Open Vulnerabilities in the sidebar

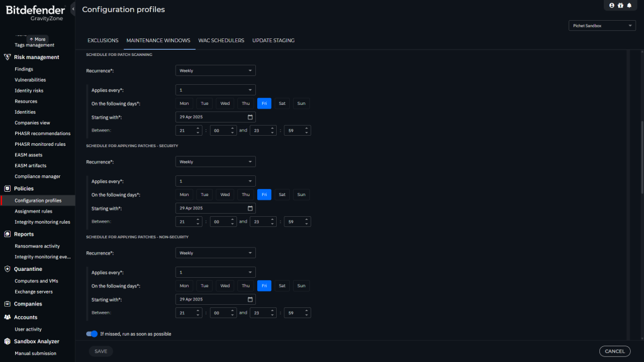point(30,80)
